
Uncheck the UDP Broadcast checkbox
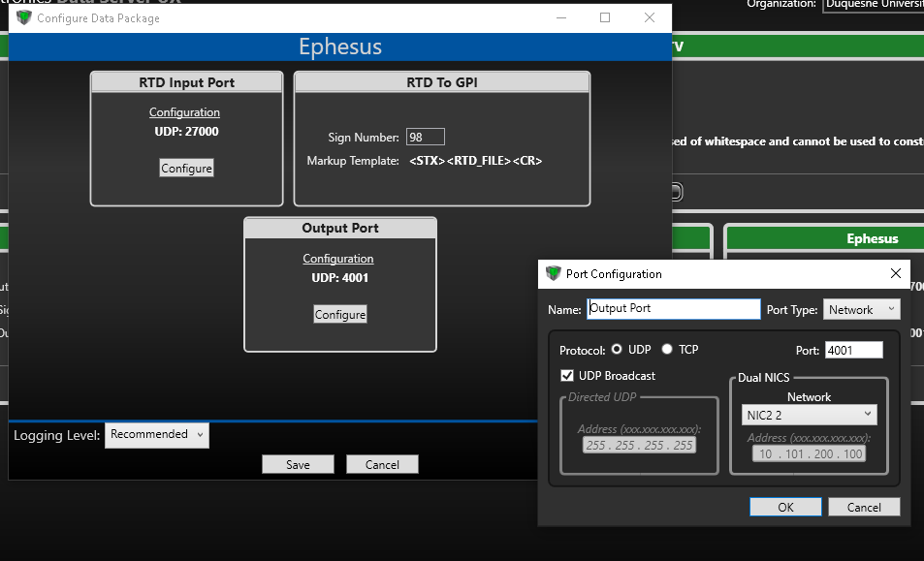(x=567, y=376)
